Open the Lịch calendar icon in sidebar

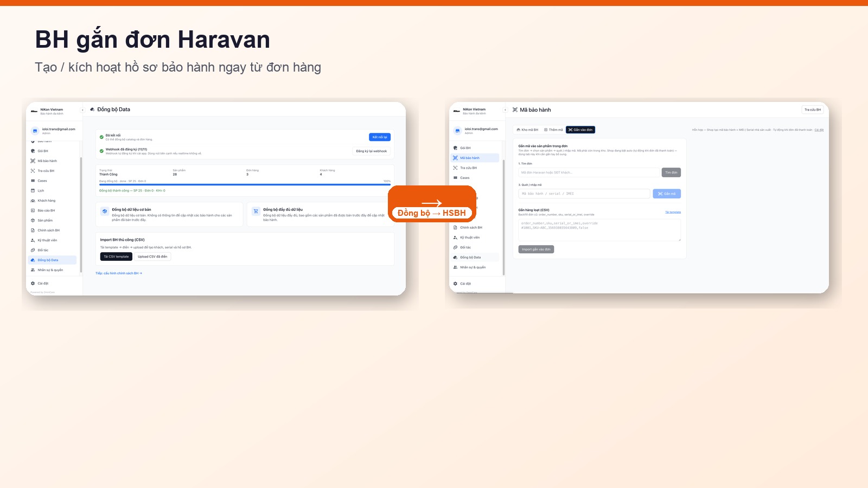pyautogui.click(x=33, y=191)
